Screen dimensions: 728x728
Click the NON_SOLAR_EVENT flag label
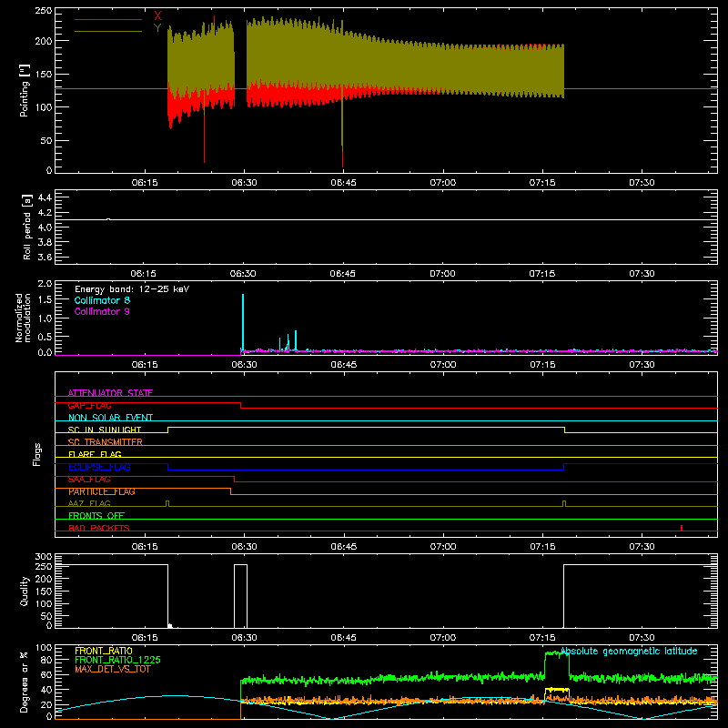click(110, 418)
